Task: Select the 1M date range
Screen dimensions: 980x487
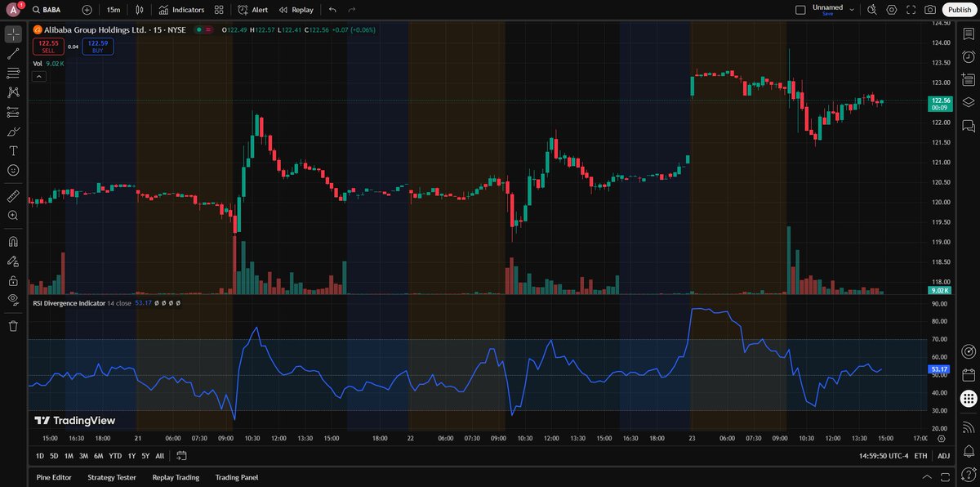Action: click(69, 456)
